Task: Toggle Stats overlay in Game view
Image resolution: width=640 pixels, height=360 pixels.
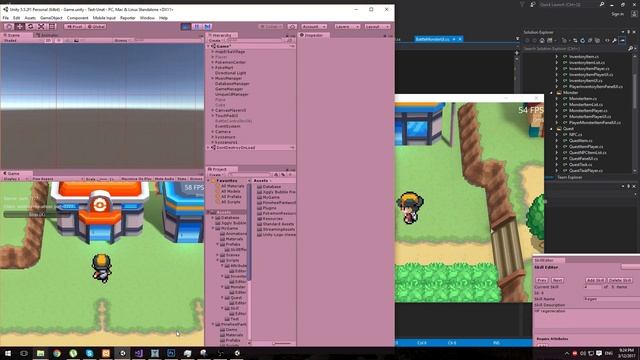Action: point(182,179)
